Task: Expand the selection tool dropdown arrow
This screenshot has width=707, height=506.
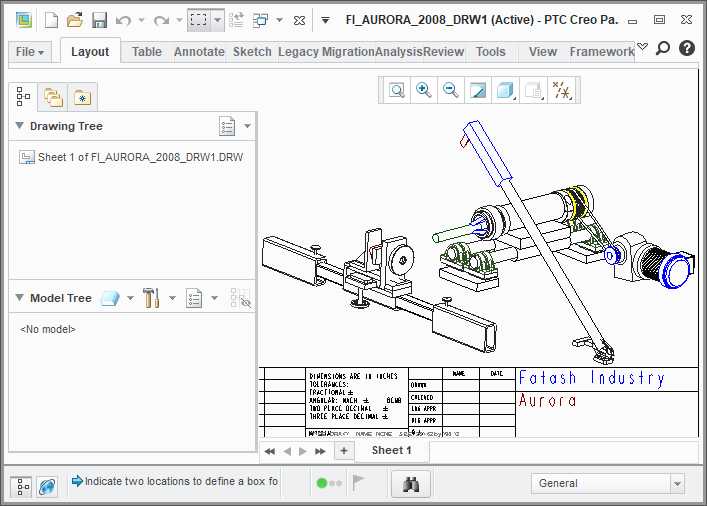Action: [x=217, y=20]
